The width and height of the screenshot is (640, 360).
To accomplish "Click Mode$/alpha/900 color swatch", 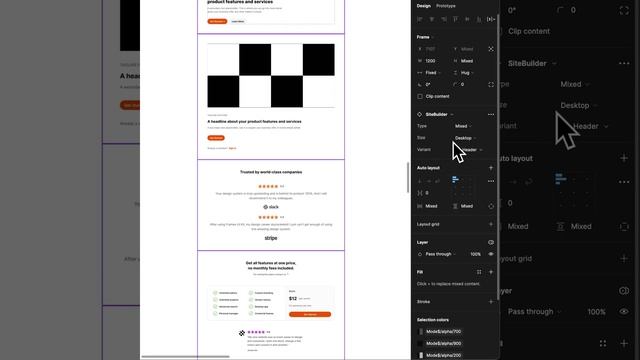I will pos(421,343).
